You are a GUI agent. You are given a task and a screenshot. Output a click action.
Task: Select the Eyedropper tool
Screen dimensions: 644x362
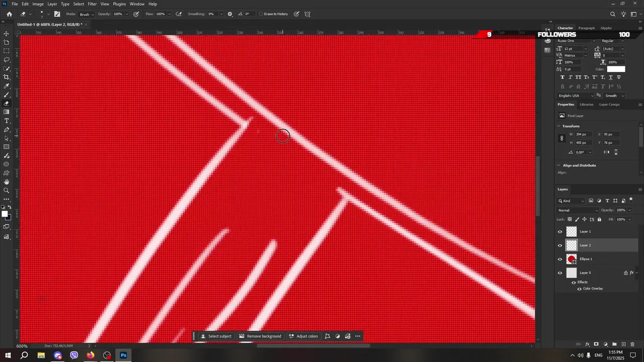point(7,86)
